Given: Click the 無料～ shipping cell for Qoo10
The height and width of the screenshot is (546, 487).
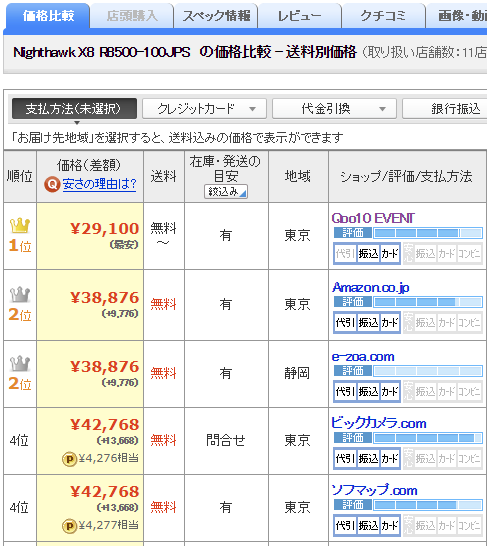Looking at the screenshot, I should coord(163,235).
